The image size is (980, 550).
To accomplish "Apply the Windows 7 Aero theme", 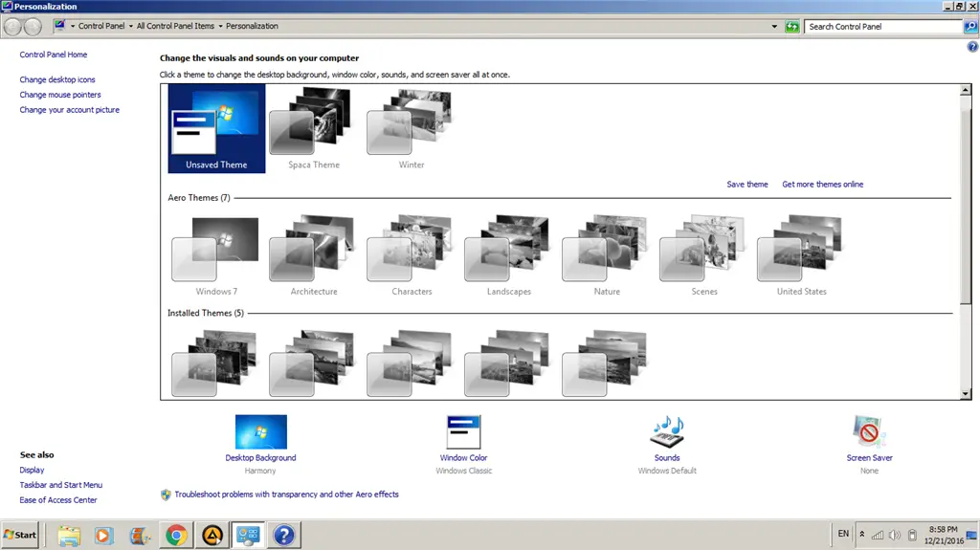I will 216,255.
